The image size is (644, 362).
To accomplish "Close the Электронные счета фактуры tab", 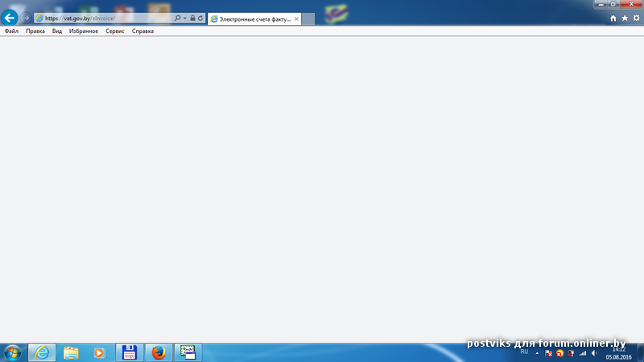I will pyautogui.click(x=296, y=19).
